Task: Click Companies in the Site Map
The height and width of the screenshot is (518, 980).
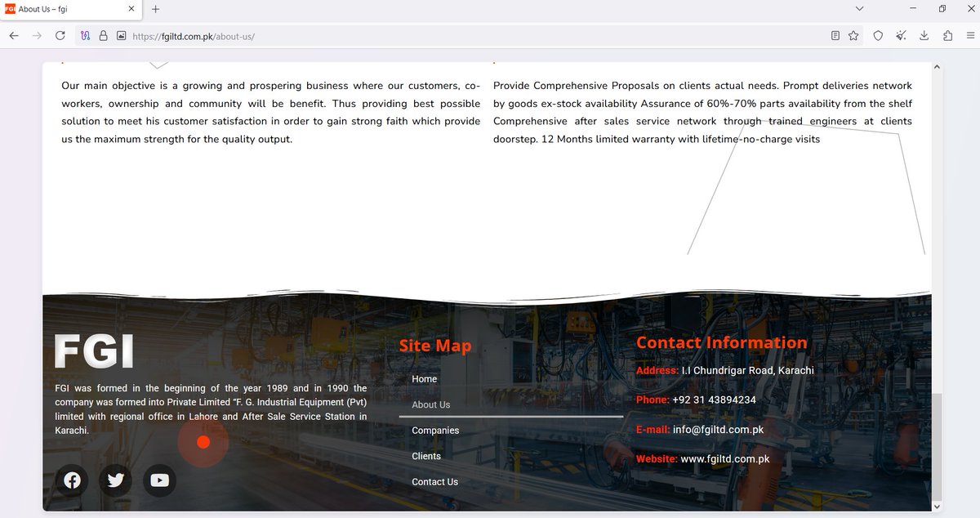Action: (x=434, y=430)
